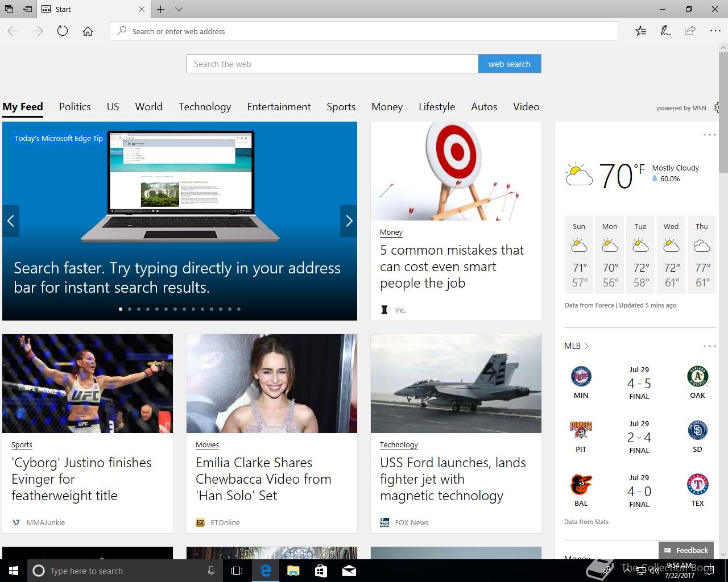Image resolution: width=728 pixels, height=582 pixels.
Task: Open the UFC fighter photo thumbnail
Action: click(x=88, y=384)
